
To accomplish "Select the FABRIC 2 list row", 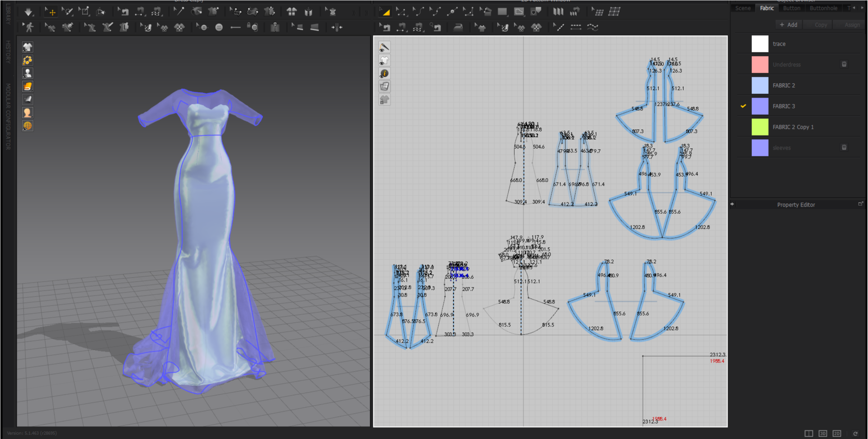I will [x=798, y=85].
